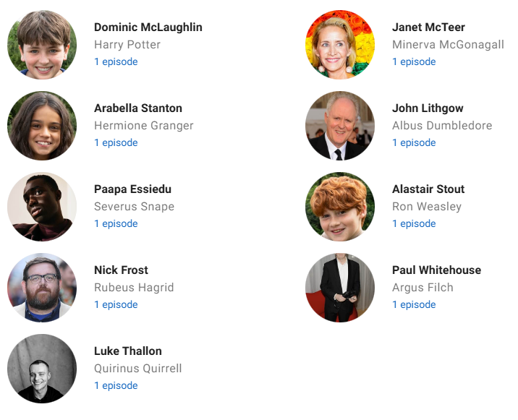
Task: Select the photo beside the John Lithgow listing
Action: click(340, 126)
